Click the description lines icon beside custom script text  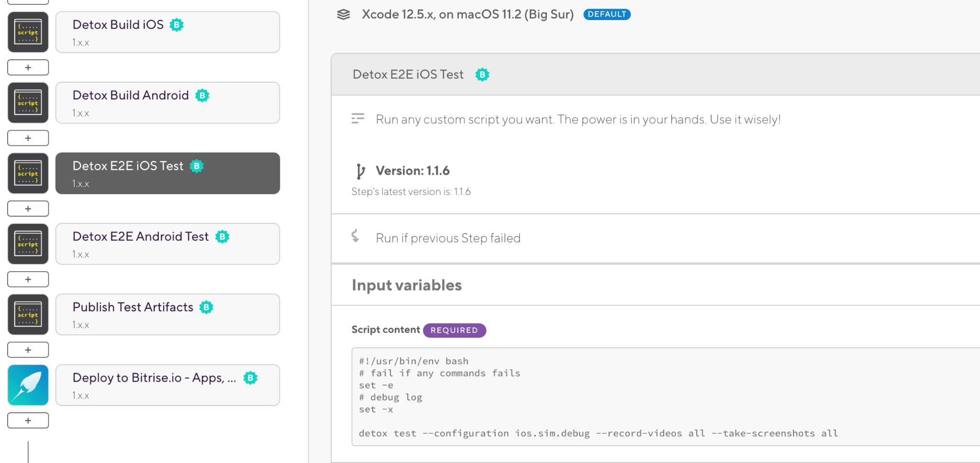point(358,119)
